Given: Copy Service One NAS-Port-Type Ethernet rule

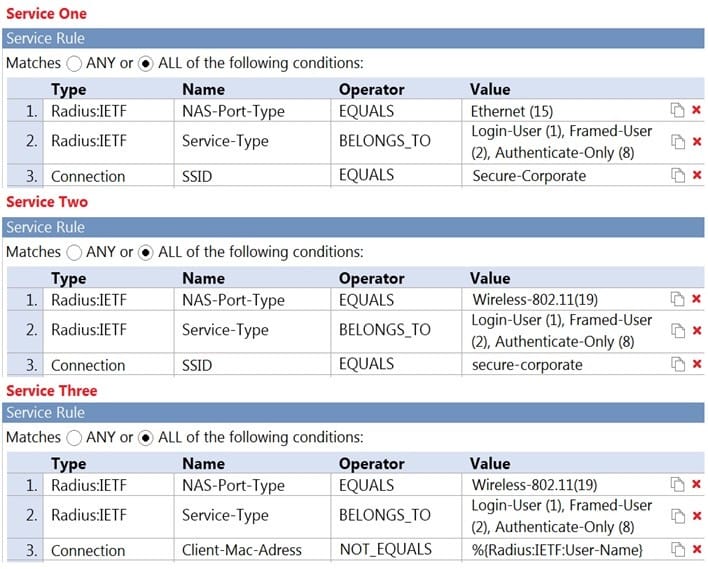Looking at the screenshot, I should pos(677,109).
